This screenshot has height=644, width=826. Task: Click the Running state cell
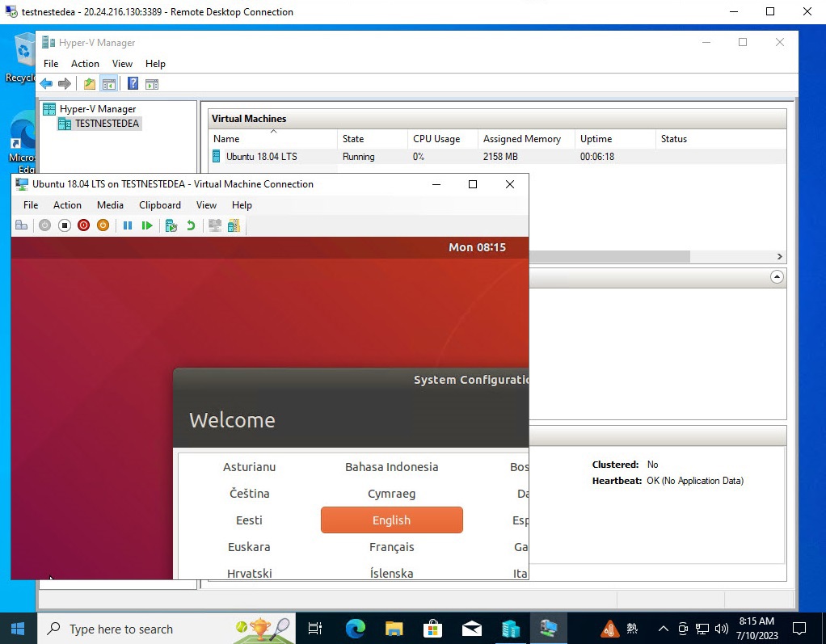pos(359,157)
